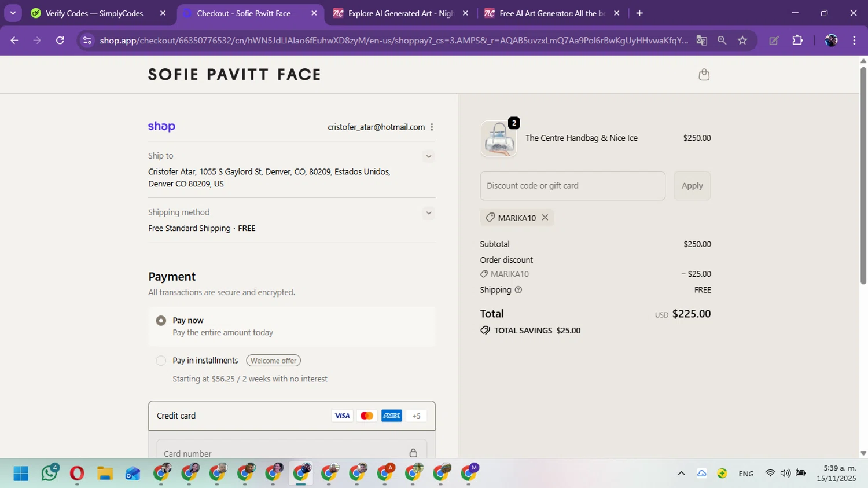Open Chrome's translate page icon

point(702,41)
